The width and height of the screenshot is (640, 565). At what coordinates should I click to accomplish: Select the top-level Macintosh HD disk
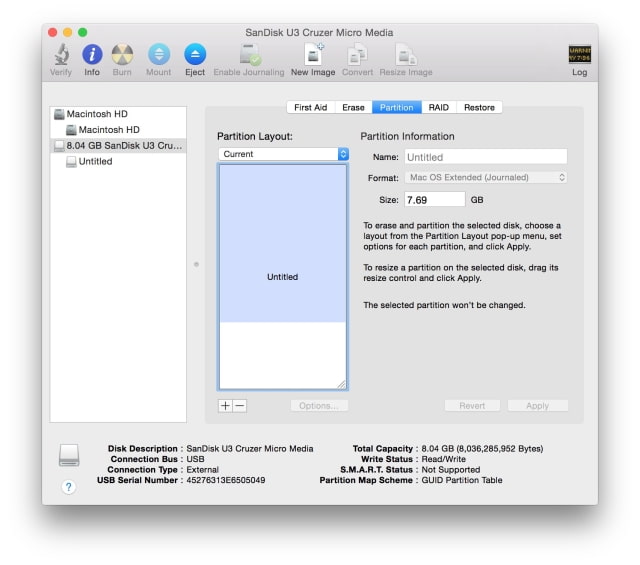pyautogui.click(x=118, y=114)
